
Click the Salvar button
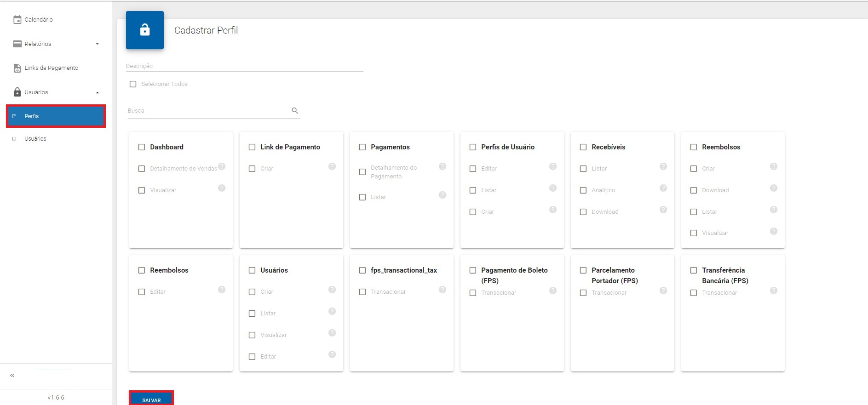pos(151,399)
